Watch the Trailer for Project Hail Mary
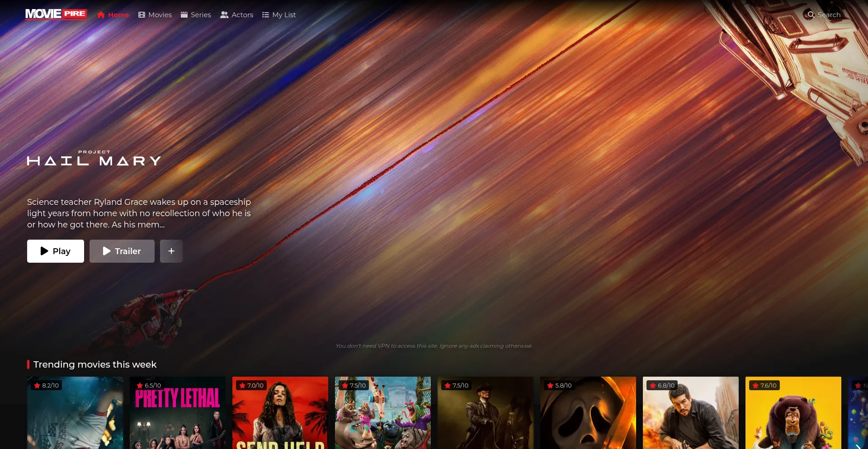This screenshot has height=449, width=868. click(122, 251)
